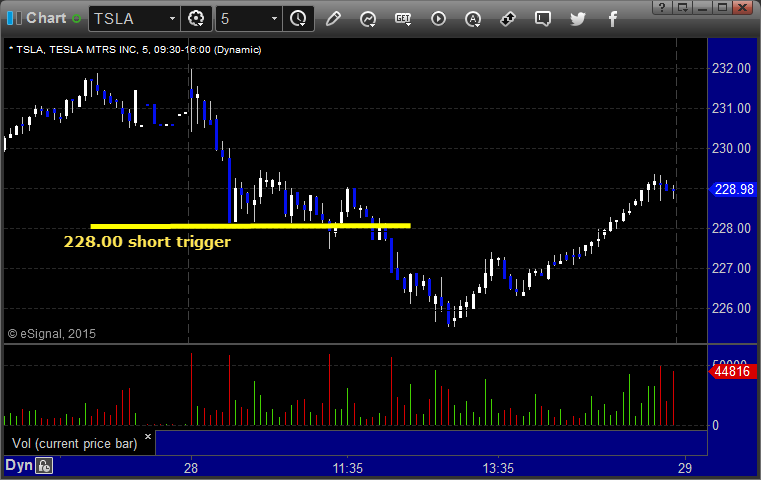
Task: Open the studies chart-line icon menu
Action: [368, 19]
